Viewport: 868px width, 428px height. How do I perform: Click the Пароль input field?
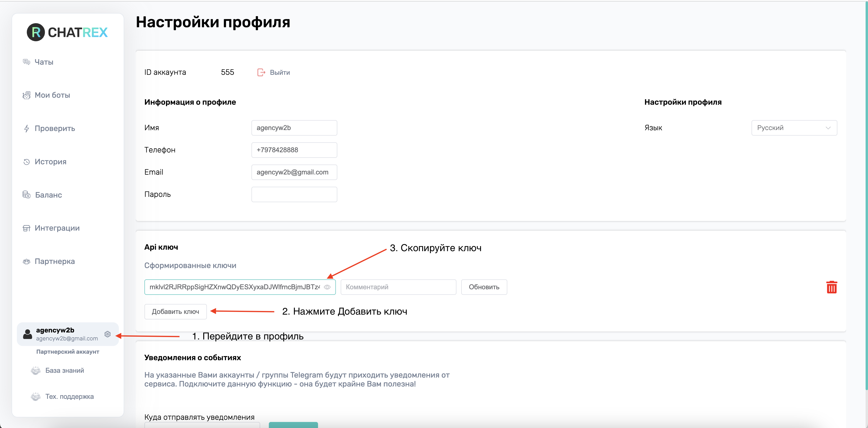pyautogui.click(x=294, y=195)
